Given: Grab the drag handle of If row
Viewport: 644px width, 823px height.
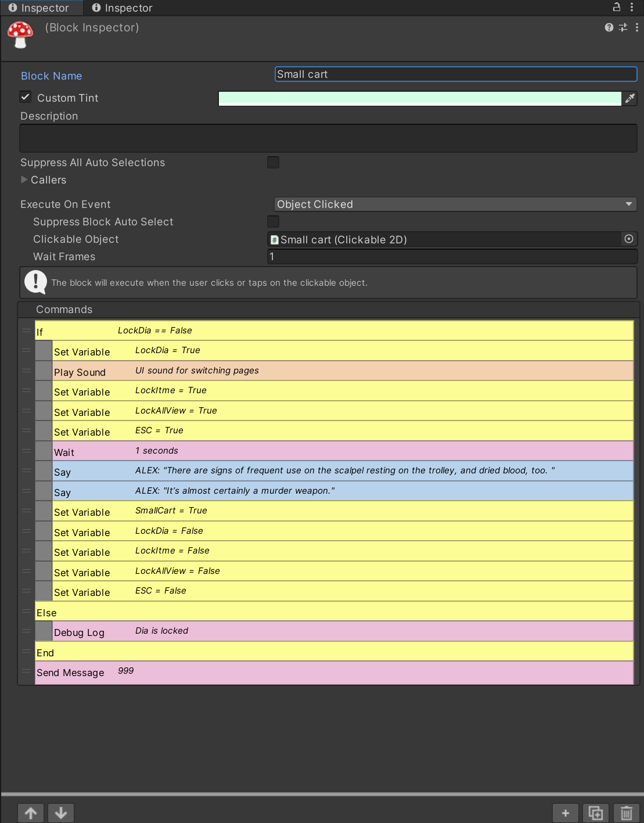Looking at the screenshot, I should click(x=26, y=330).
